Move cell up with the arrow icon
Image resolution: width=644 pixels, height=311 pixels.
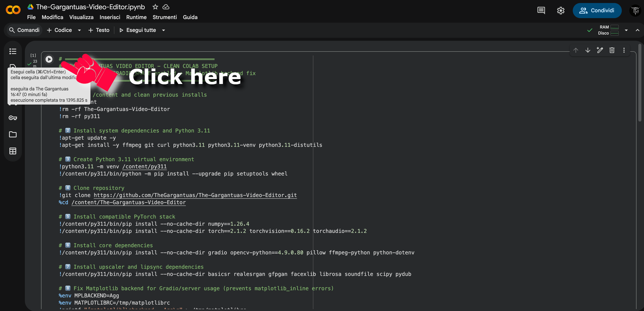576,50
